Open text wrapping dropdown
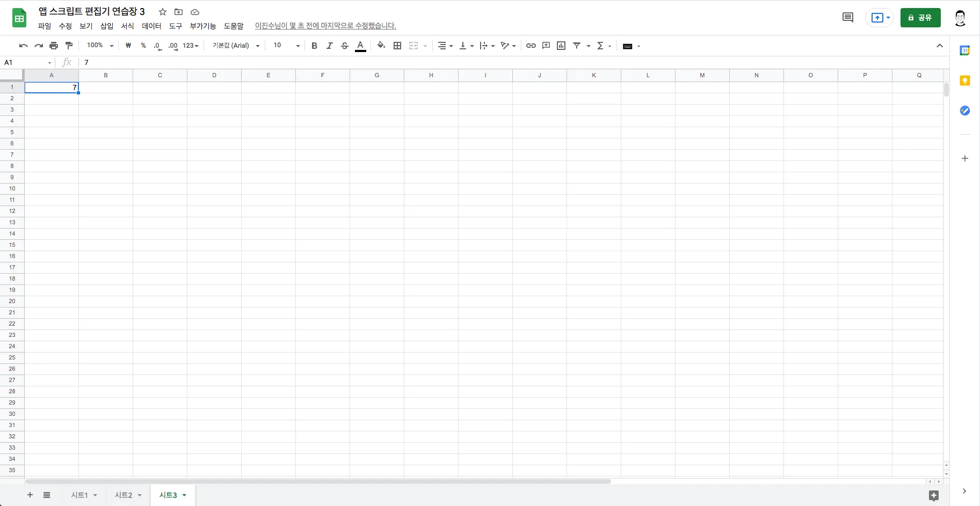Image resolution: width=980 pixels, height=506 pixels. [x=487, y=46]
